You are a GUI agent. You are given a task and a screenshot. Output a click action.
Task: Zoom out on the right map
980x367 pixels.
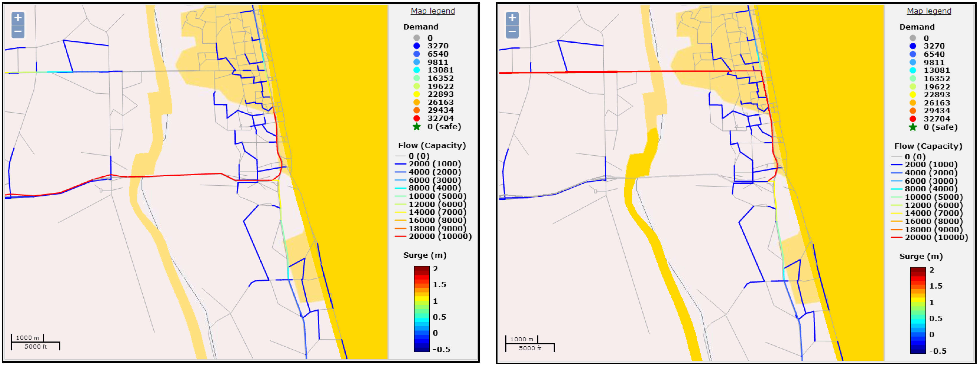512,31
